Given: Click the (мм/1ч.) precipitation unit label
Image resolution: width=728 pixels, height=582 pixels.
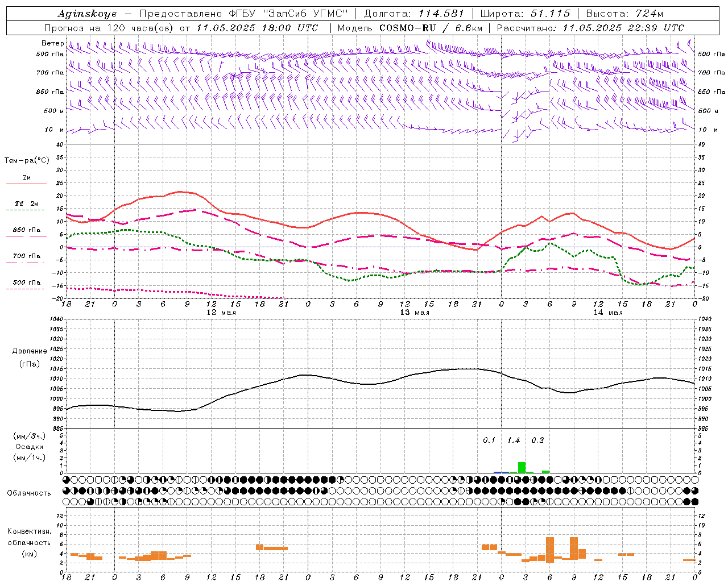Looking at the screenshot, I should pyautogui.click(x=29, y=458).
